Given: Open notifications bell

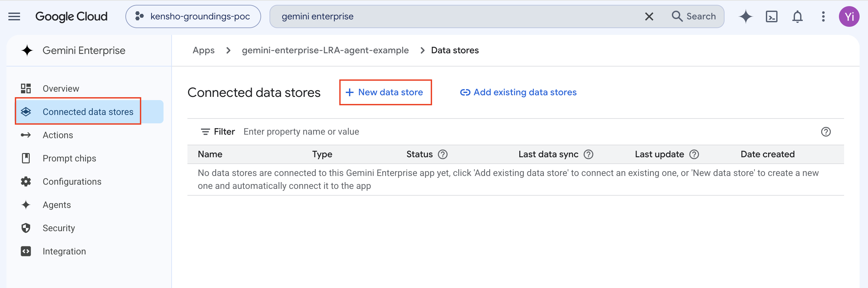Looking at the screenshot, I should pyautogui.click(x=797, y=16).
